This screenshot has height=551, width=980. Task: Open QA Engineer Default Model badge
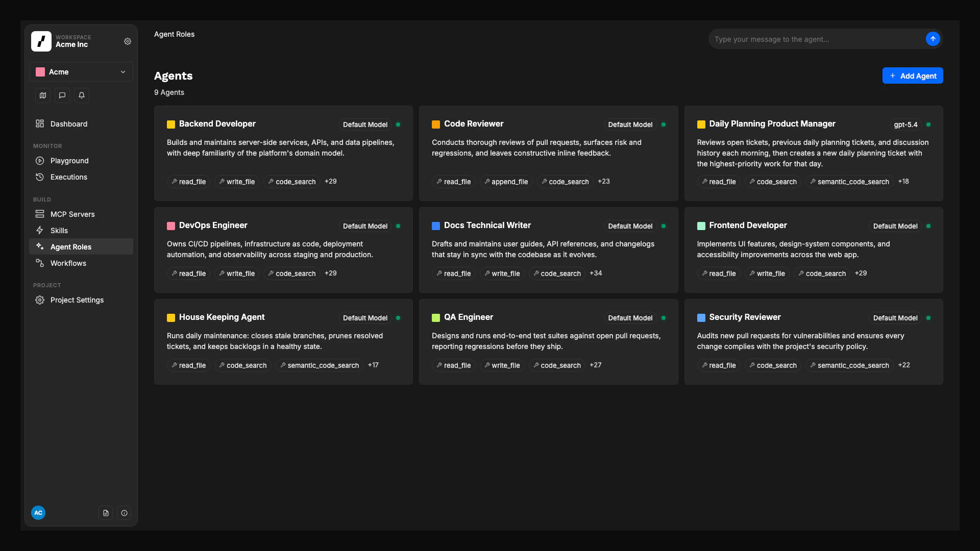click(x=630, y=318)
